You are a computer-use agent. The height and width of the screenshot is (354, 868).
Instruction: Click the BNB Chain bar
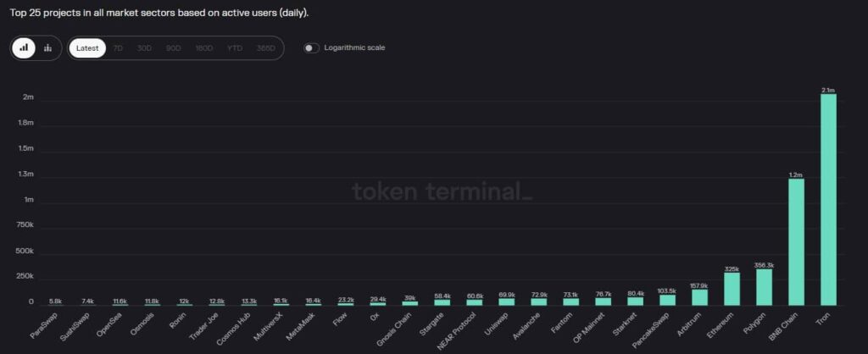796,241
